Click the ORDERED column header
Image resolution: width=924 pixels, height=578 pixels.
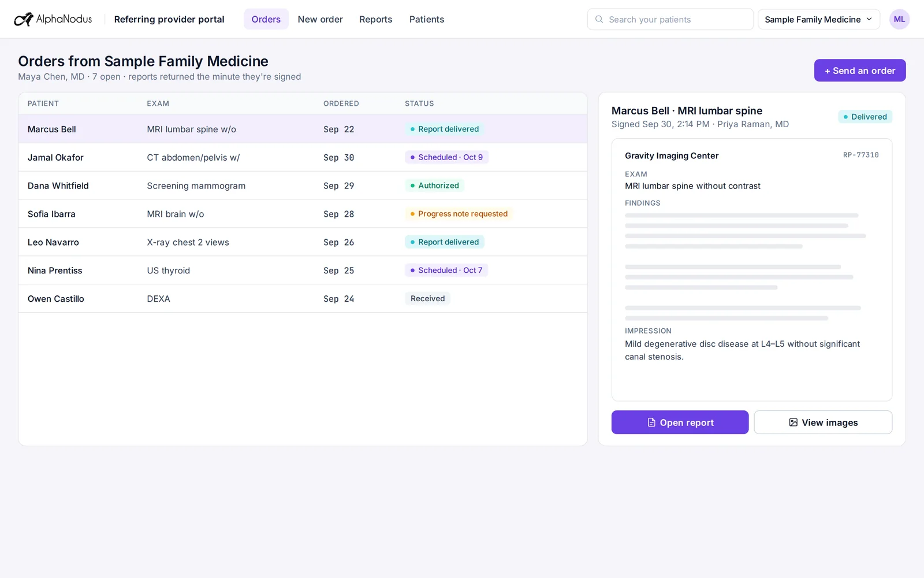pos(341,103)
